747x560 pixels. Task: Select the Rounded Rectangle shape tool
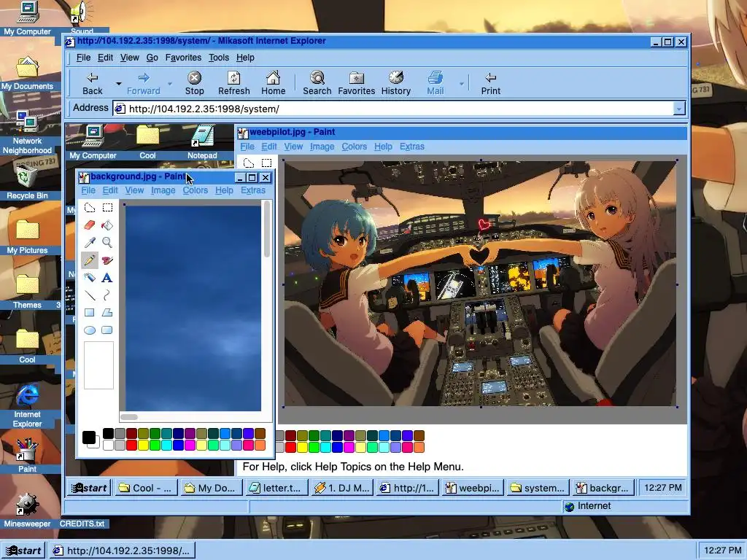point(108,330)
